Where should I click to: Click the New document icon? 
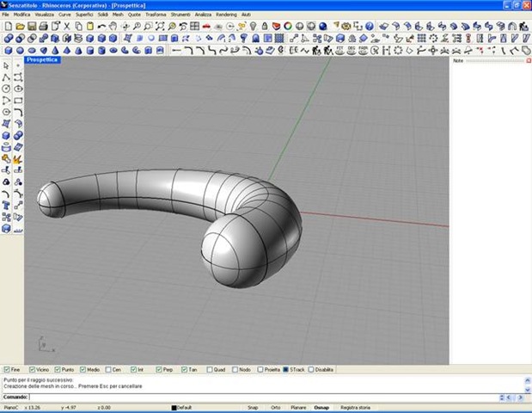pos(7,27)
